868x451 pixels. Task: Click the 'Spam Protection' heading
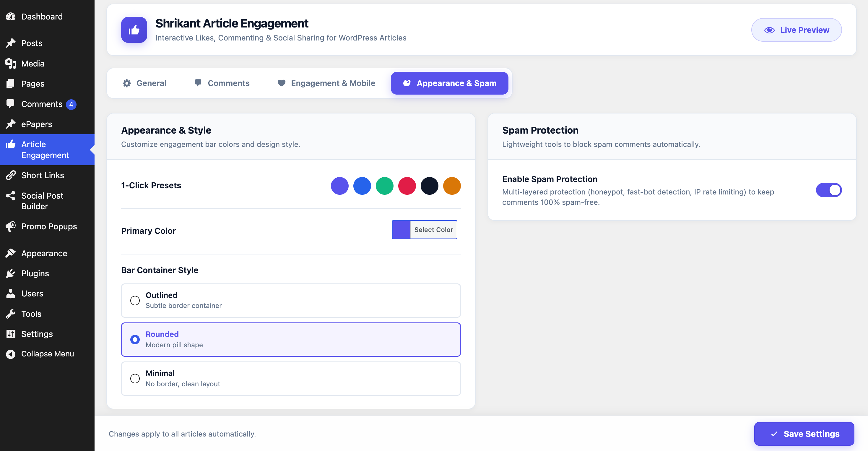click(540, 130)
